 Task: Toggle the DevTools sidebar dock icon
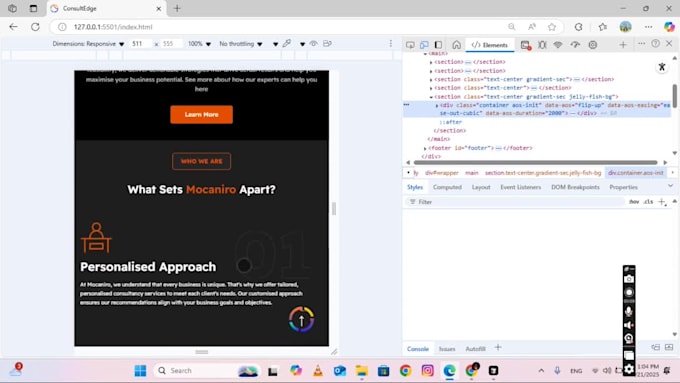click(438, 45)
